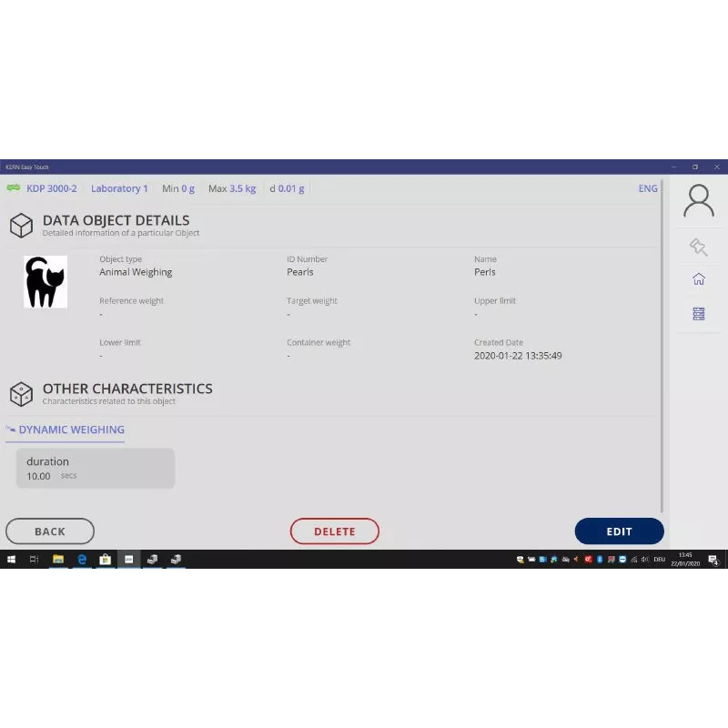Click the Data Object Details cube icon

(x=21, y=226)
